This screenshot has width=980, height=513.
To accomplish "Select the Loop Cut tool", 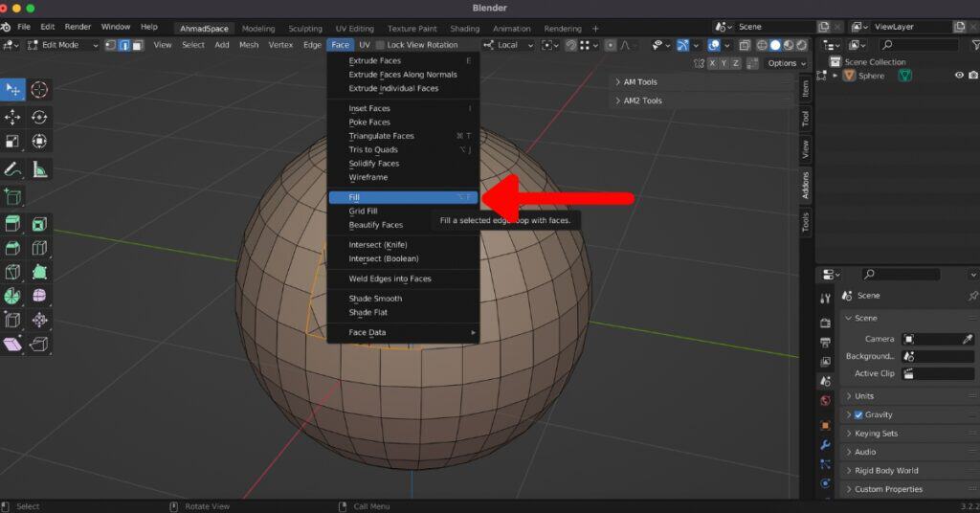I will pyautogui.click(x=39, y=248).
